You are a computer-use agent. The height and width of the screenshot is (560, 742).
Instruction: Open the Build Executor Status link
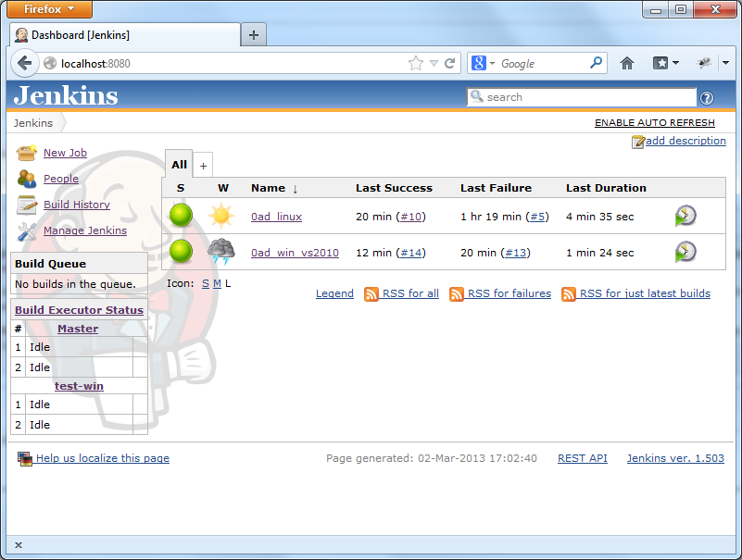coord(79,310)
